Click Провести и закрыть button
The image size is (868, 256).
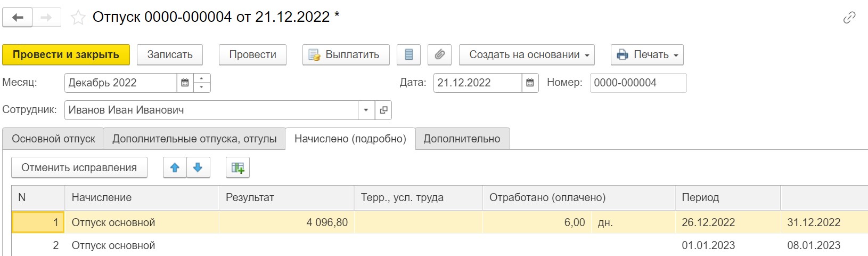click(x=66, y=54)
